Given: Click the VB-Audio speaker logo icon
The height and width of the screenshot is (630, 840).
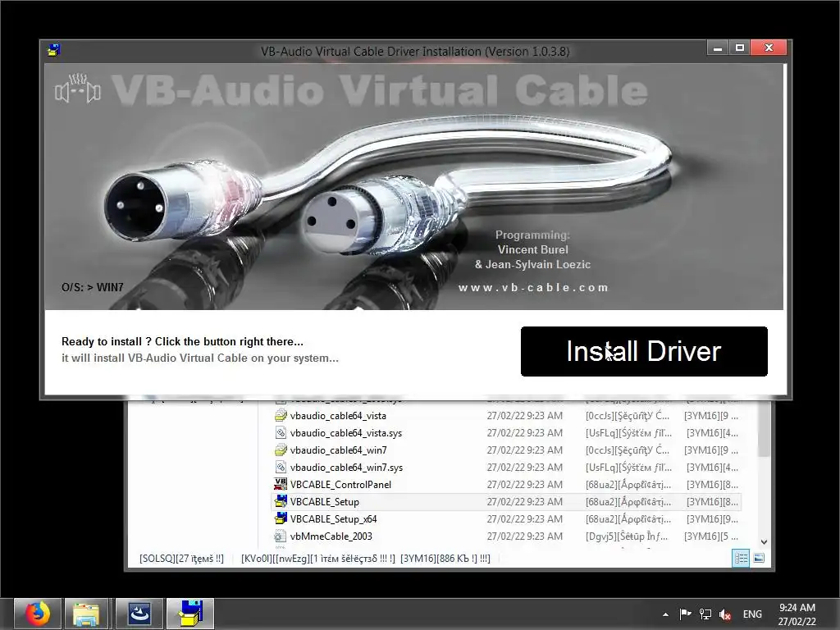Looking at the screenshot, I should [x=78, y=89].
